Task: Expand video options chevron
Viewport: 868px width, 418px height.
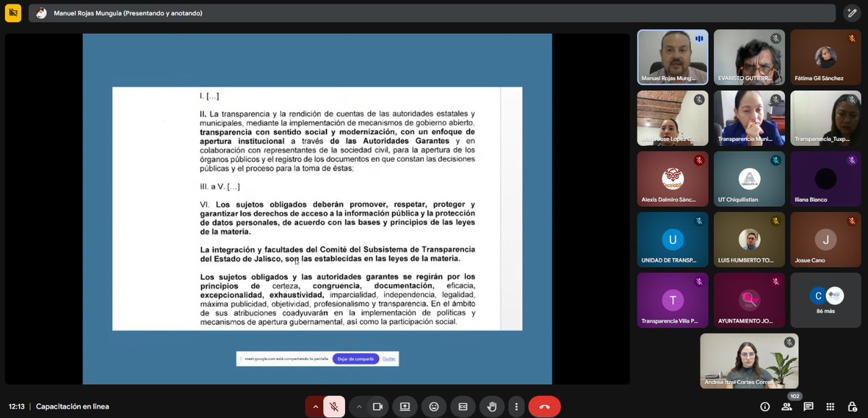Action: 359,406
